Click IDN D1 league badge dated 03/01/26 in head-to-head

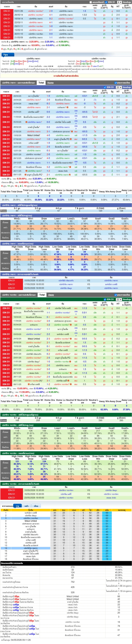point(7,11)
